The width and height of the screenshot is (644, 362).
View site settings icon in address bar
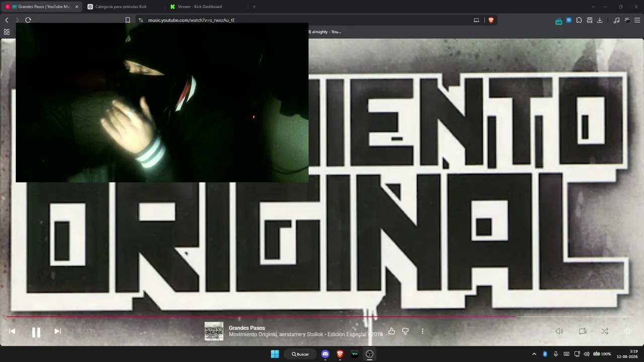pyautogui.click(x=141, y=20)
